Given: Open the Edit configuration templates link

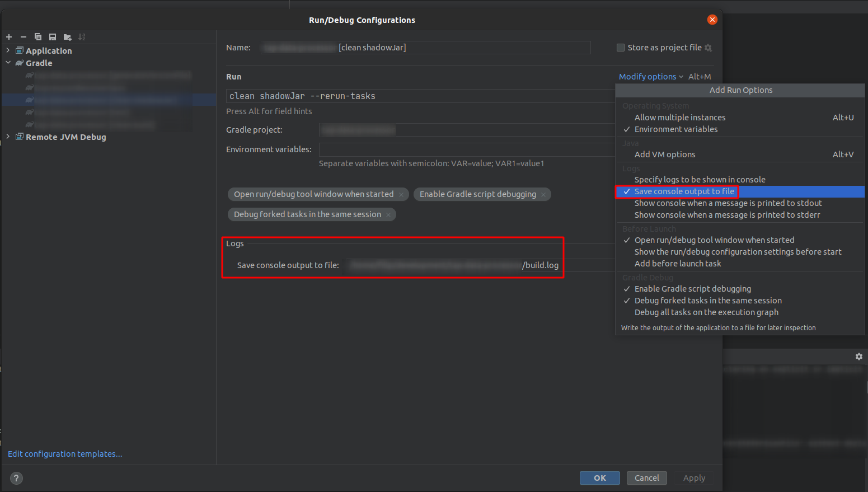Looking at the screenshot, I should [65, 454].
